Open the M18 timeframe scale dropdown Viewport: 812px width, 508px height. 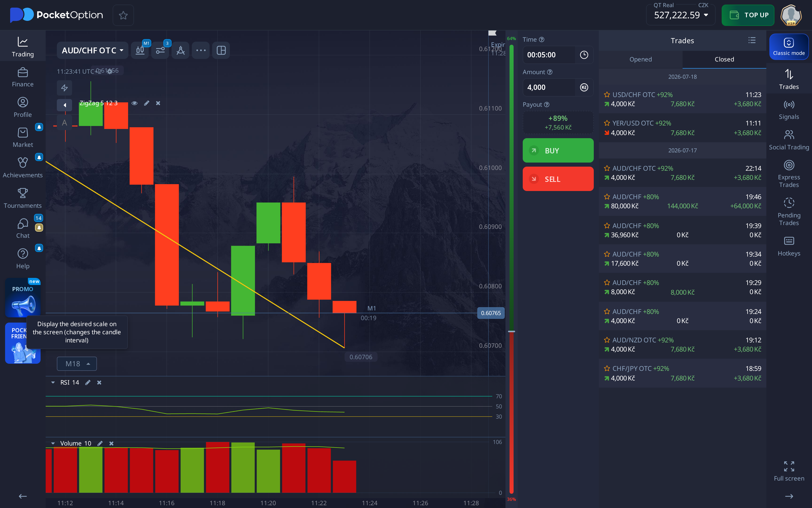[x=77, y=364]
